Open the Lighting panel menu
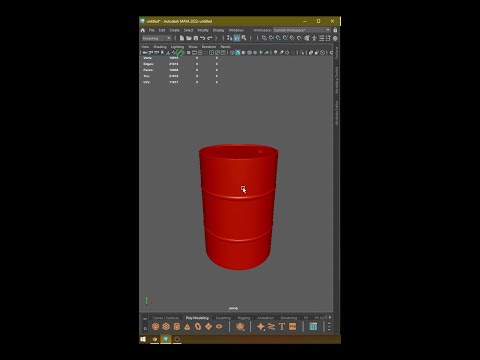 177,47
